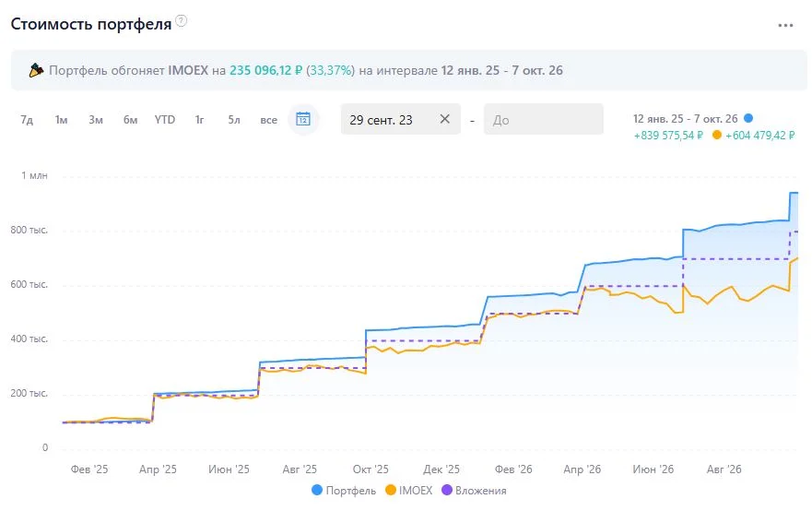
Task: Click the Июн '26 axis label
Action: click(653, 469)
